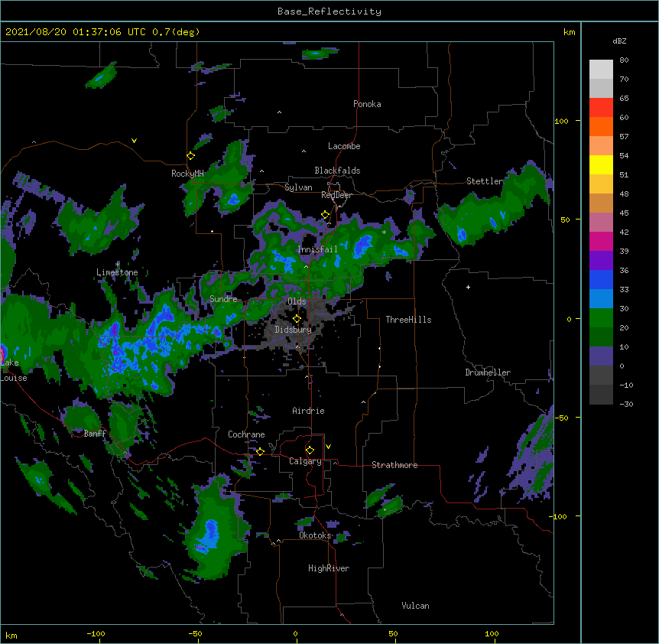
Task: Select the yellow diamond marker above Calgary
Action: [x=310, y=450]
